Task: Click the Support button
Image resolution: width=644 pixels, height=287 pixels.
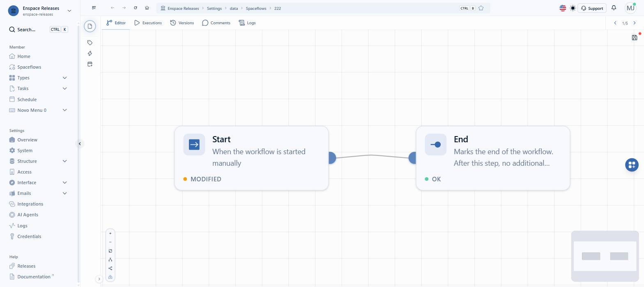Action: (x=592, y=8)
